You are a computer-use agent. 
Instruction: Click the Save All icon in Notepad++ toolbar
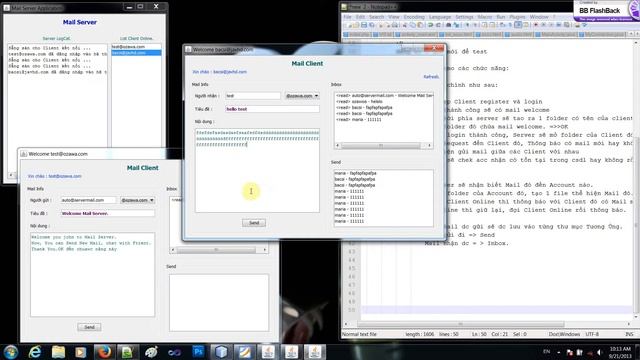tap(372, 25)
